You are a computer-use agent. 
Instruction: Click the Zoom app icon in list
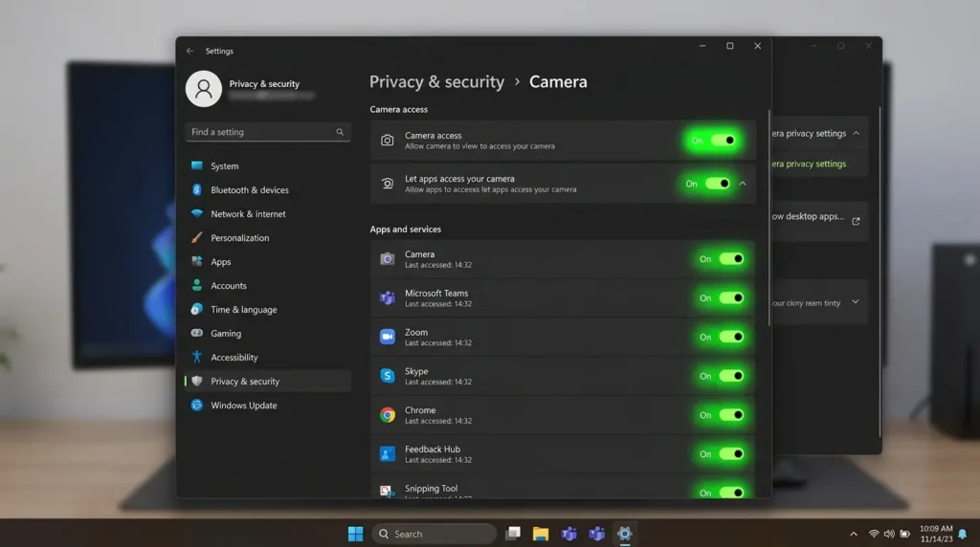point(388,338)
